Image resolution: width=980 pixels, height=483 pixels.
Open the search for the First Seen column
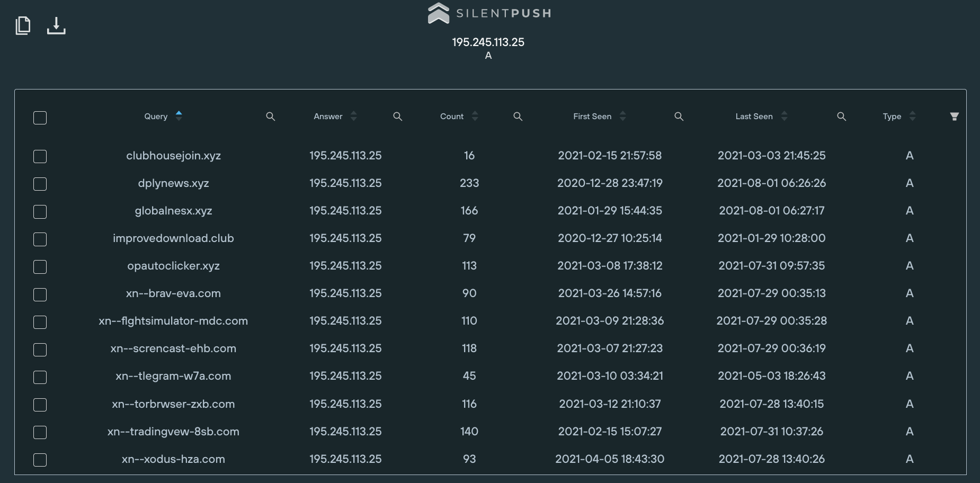679,117
